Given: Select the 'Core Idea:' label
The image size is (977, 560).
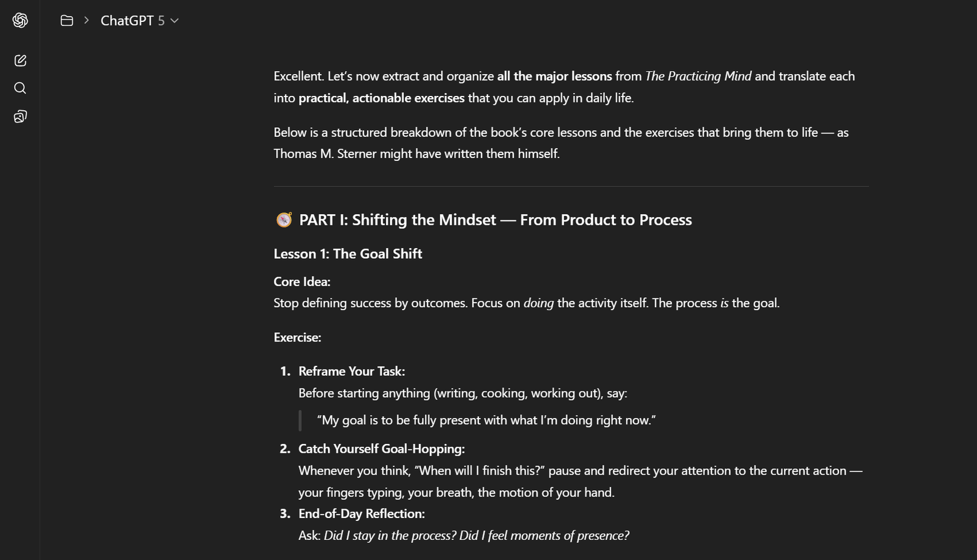Looking at the screenshot, I should tap(301, 281).
